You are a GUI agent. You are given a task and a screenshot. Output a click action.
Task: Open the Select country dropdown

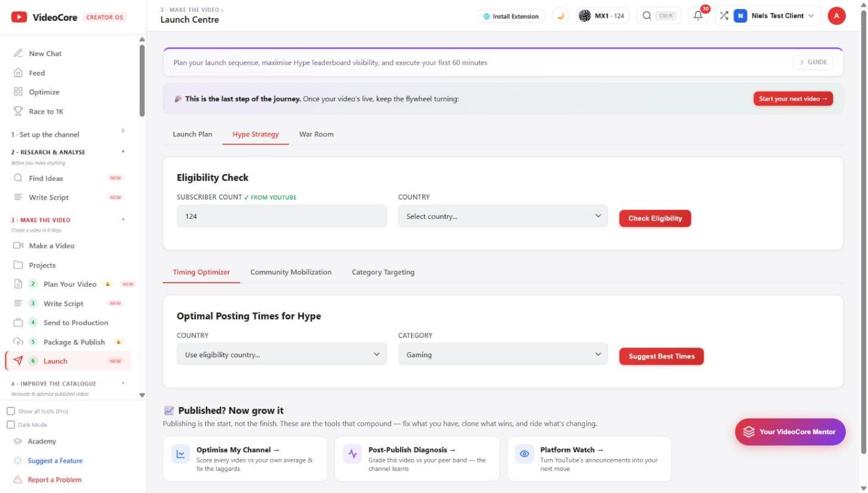[503, 216]
